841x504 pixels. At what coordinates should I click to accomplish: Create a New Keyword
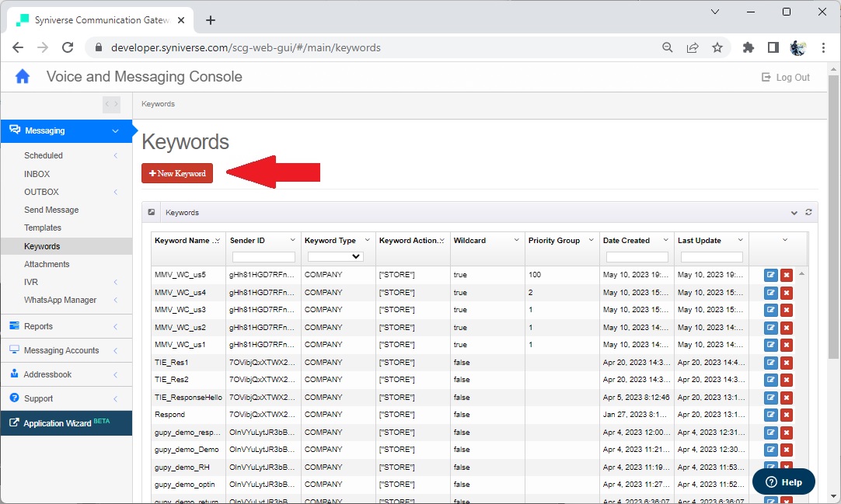coord(177,173)
